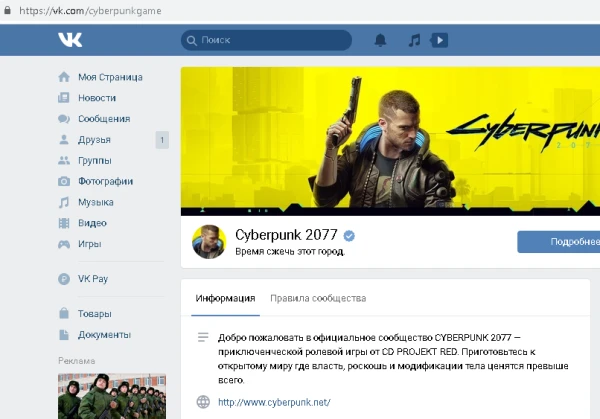Click the newspaper icon beside Новости
Viewport: 600px width, 419px height.
[x=64, y=98]
